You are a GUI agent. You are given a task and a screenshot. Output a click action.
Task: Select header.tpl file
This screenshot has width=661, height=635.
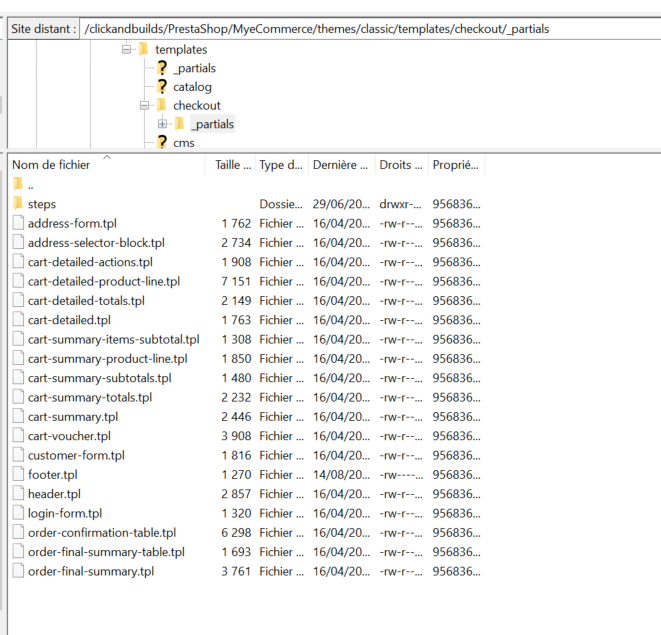54,494
